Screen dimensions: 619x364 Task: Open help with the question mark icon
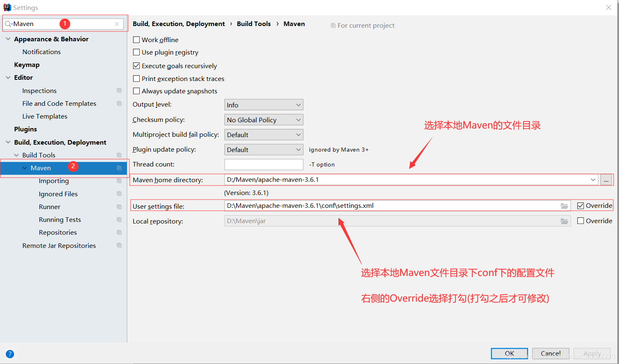point(10,354)
